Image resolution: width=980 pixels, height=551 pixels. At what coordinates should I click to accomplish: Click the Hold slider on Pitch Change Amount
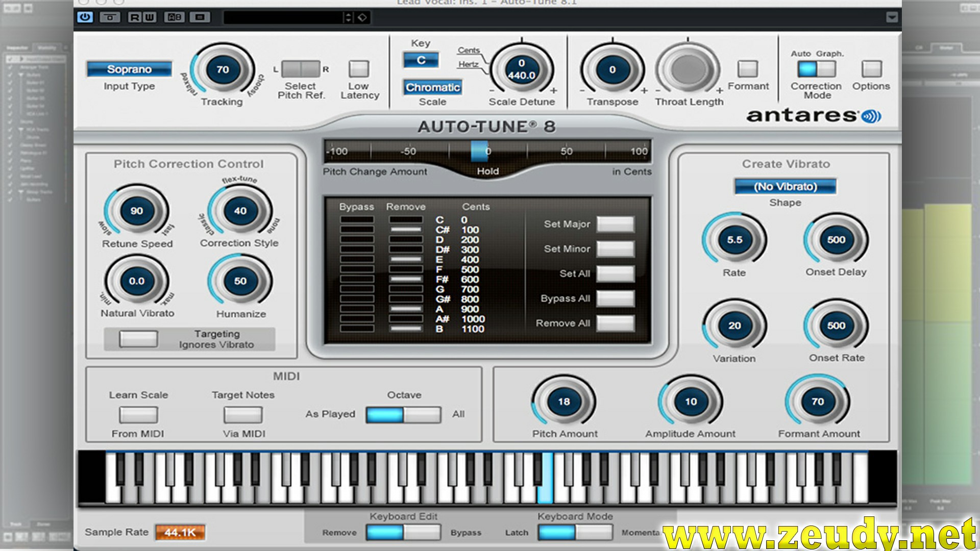tap(479, 151)
